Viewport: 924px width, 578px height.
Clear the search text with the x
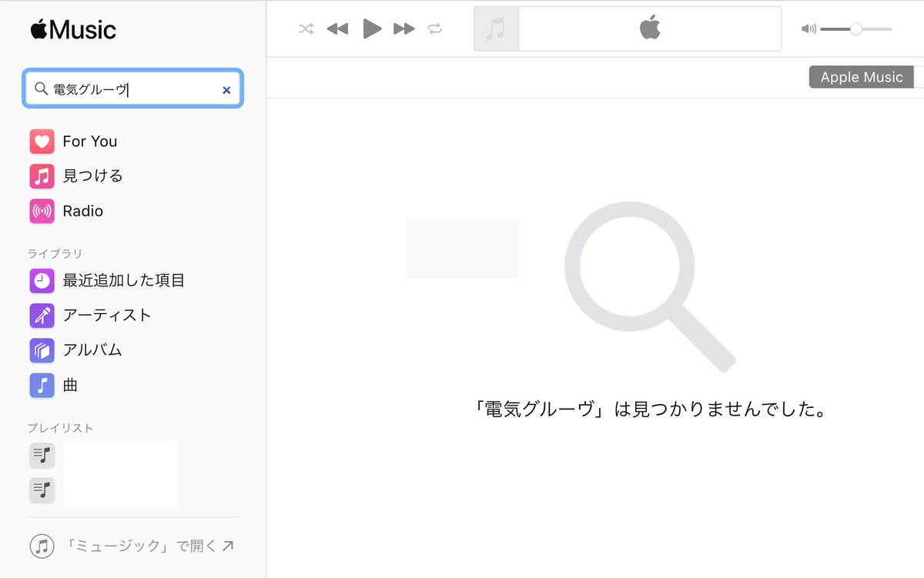click(x=226, y=90)
